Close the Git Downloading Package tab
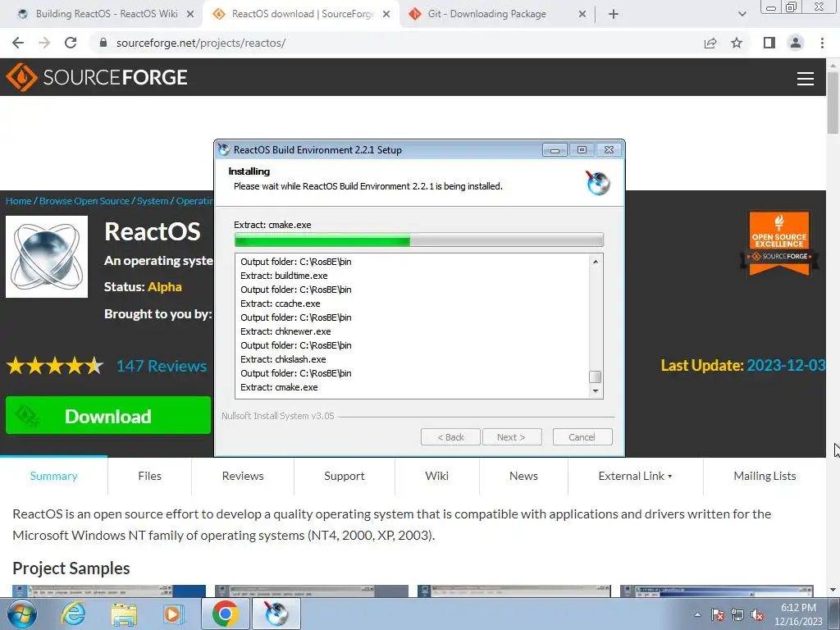This screenshot has height=630, width=840. pos(582,15)
